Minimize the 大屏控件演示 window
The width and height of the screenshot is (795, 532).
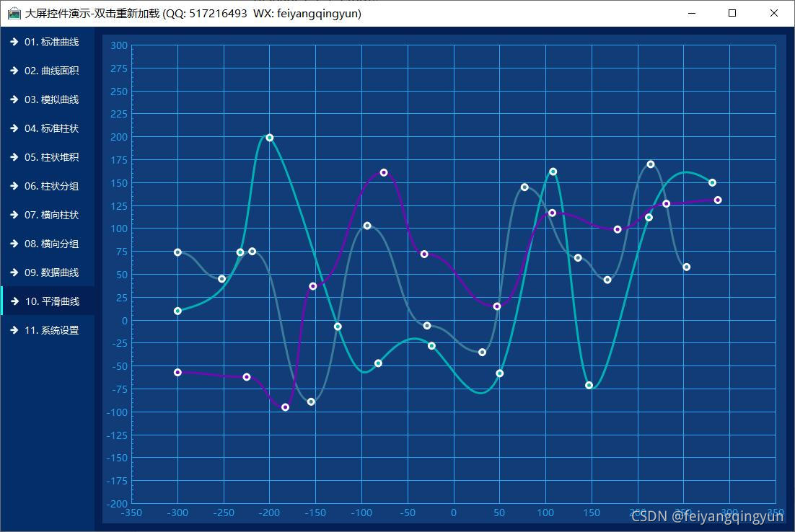pos(692,13)
